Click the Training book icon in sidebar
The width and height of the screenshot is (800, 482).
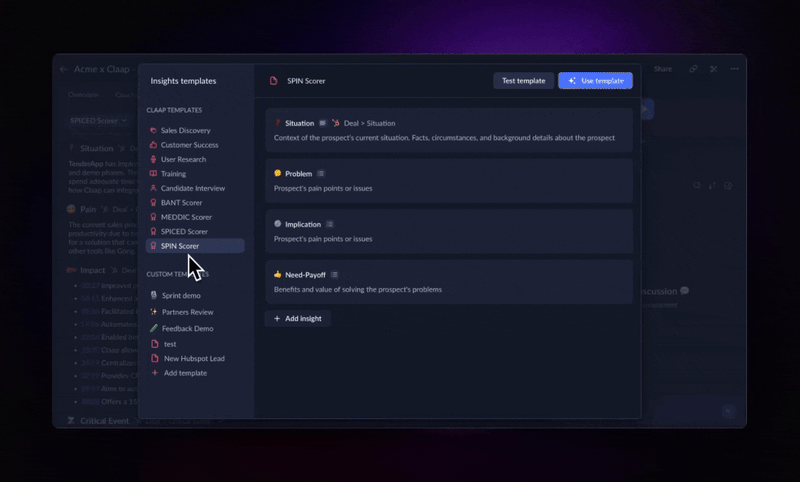153,173
